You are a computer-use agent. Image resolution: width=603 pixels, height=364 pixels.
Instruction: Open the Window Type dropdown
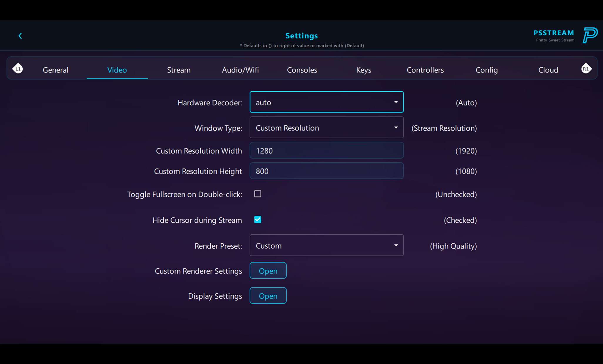pyautogui.click(x=326, y=128)
